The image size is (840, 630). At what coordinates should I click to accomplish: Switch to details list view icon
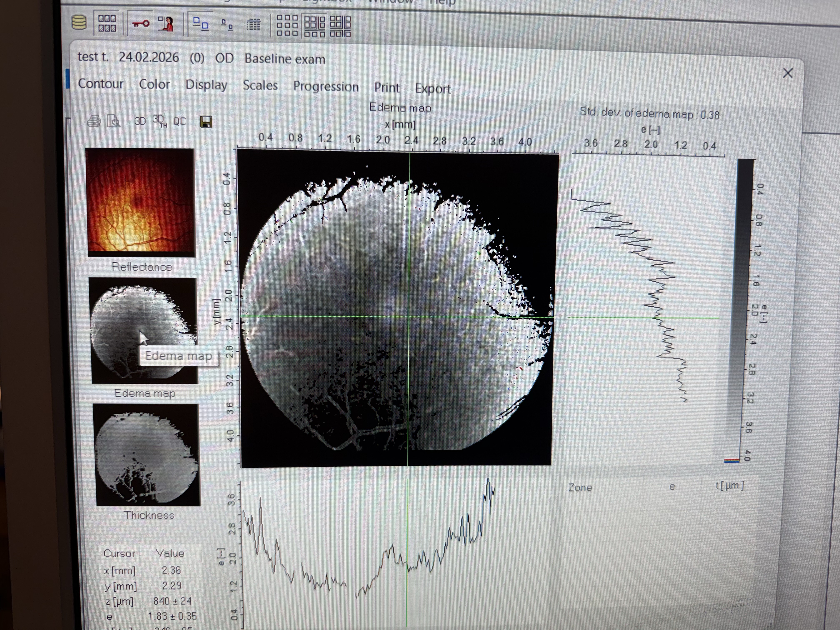point(253,25)
